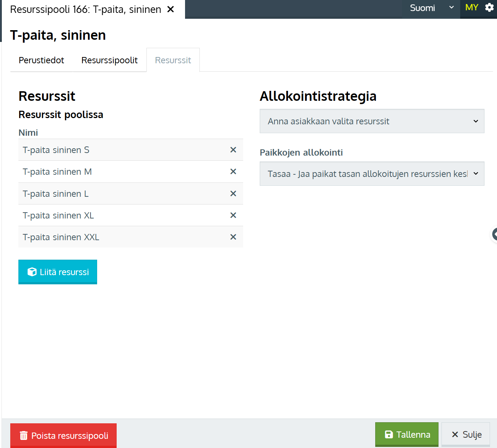Screen dimensions: 497x448
Task: Select the Resurssit tab
Action: [173, 60]
